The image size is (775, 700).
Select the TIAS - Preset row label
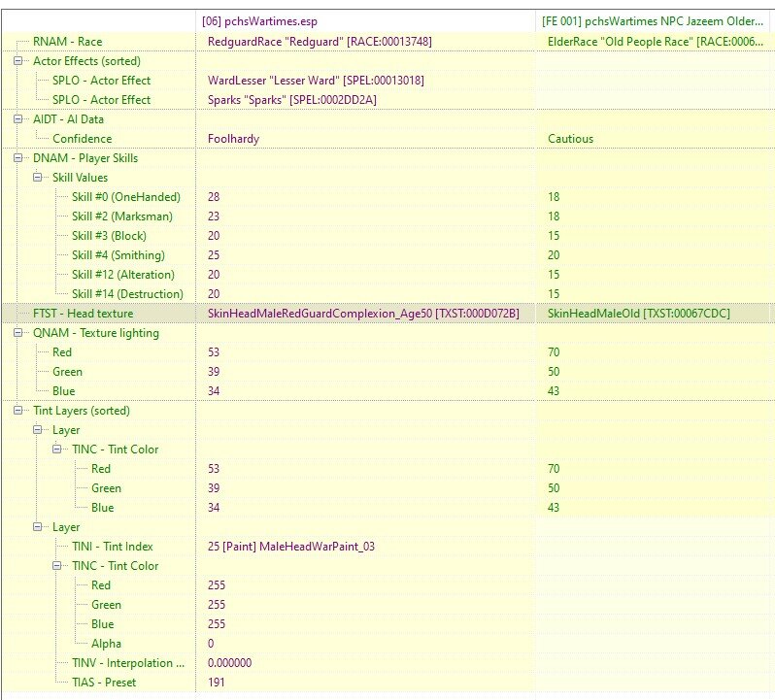104,683
